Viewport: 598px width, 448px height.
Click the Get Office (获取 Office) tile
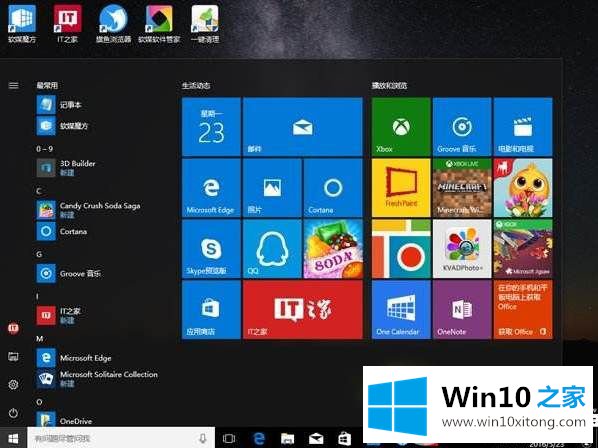(x=523, y=310)
